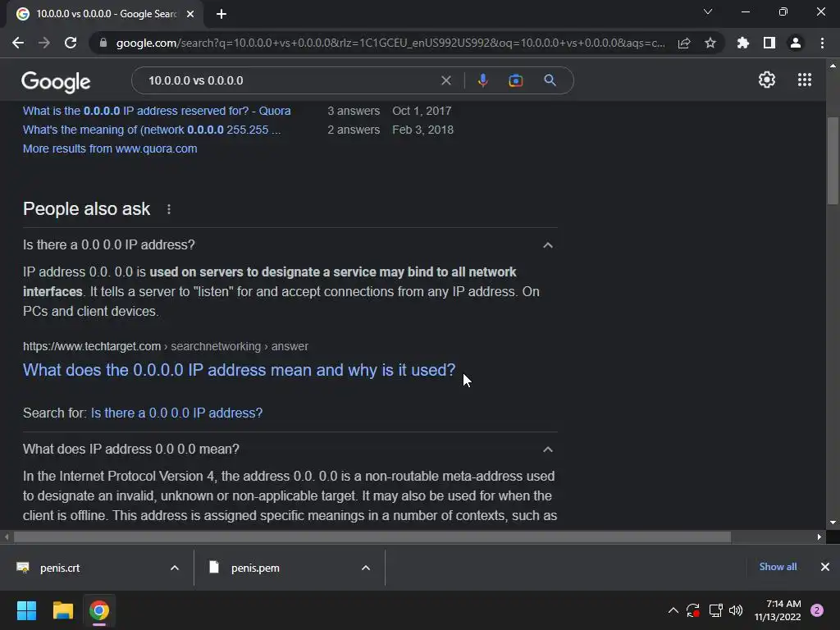Search for 'Is there a 0.0 0.0 IP address?'

coord(177,413)
